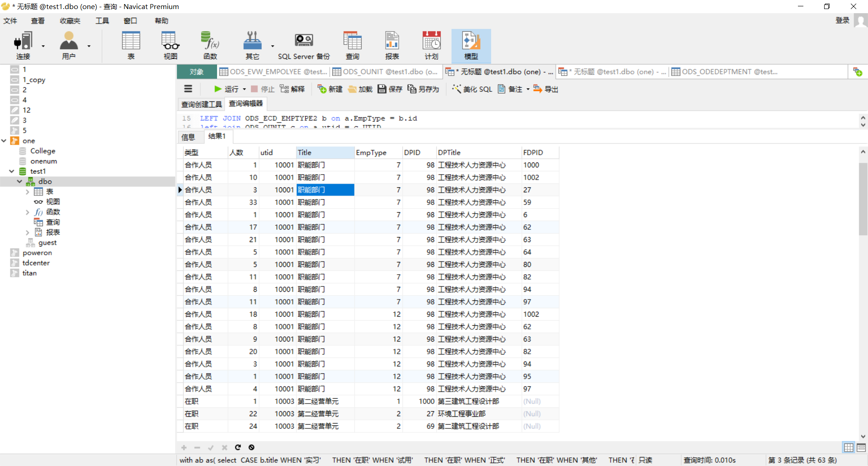The height and width of the screenshot is (466, 868).
Task: Select the 表 (Table) toolbar icon
Action: point(131,46)
